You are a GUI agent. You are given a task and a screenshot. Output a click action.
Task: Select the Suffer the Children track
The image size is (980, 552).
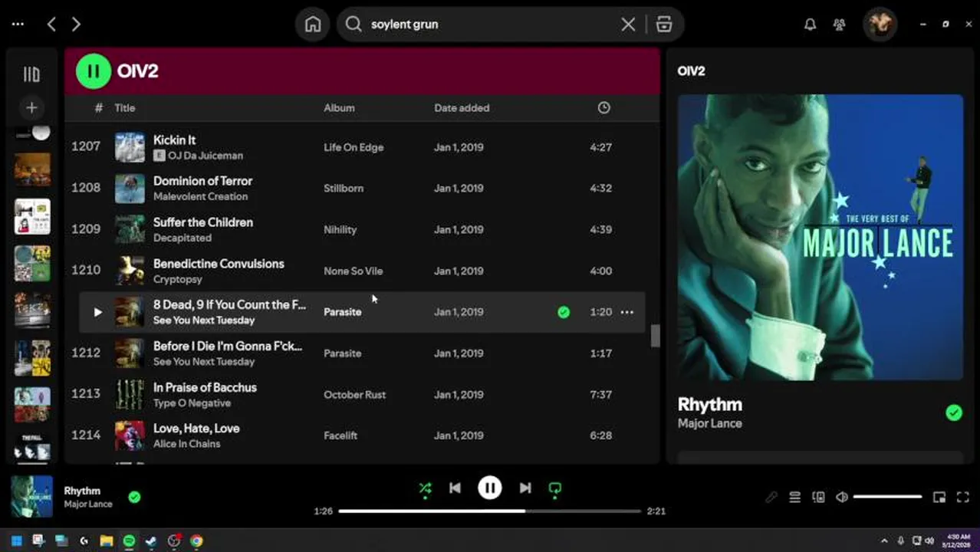click(x=203, y=222)
